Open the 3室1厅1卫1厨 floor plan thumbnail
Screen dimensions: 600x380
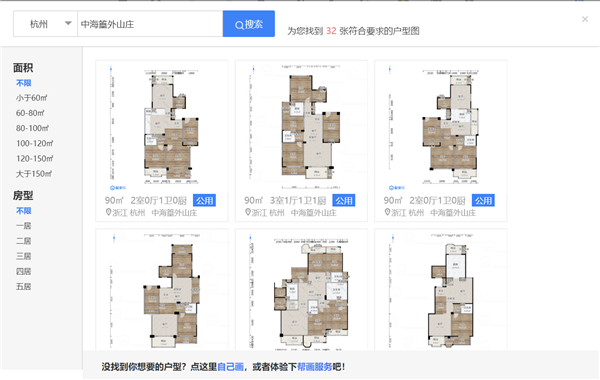tap(301, 127)
